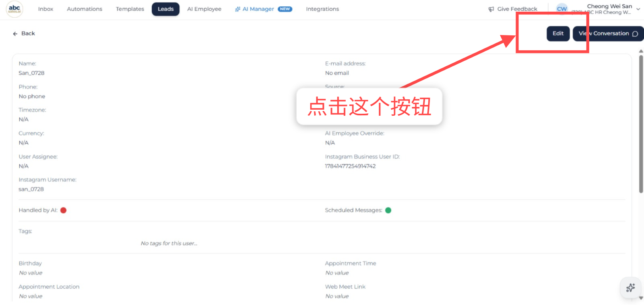Click the red Handled by AI indicator

(x=63, y=210)
